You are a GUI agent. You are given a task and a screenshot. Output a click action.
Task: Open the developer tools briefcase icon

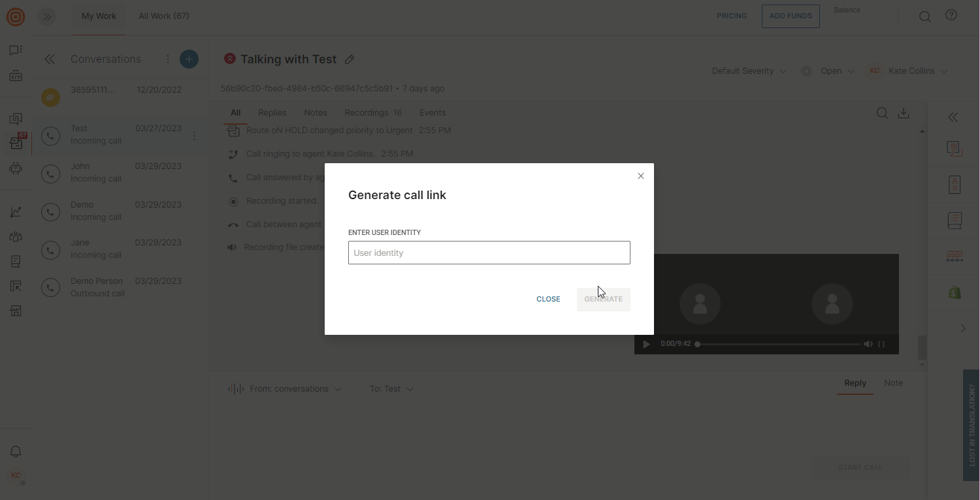[16, 76]
